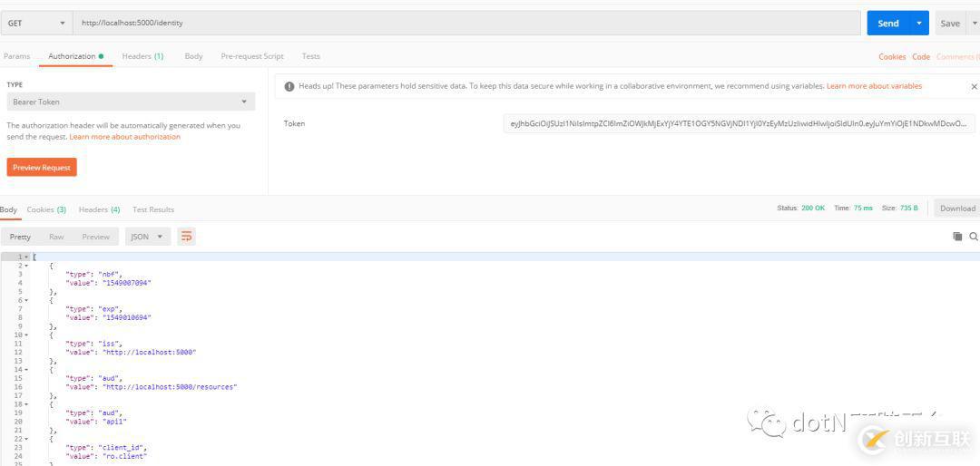Switch to the Pre-request Script tab
Image resolution: width=980 pixels, height=466 pixels.
pos(252,56)
